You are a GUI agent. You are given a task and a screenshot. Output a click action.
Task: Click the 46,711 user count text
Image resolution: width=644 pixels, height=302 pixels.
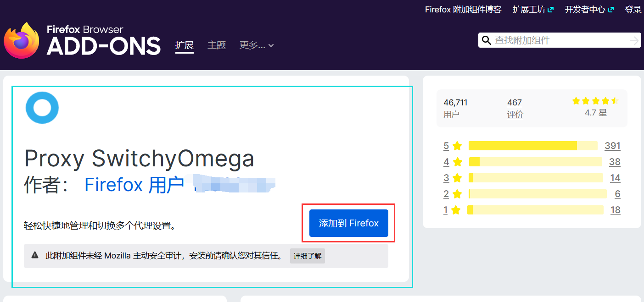[x=455, y=102]
